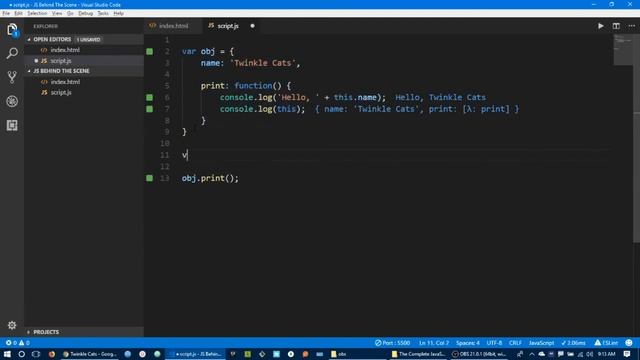The image size is (640, 360).
Task: Click the 9:13 AM taskbar clock
Action: coord(606,354)
